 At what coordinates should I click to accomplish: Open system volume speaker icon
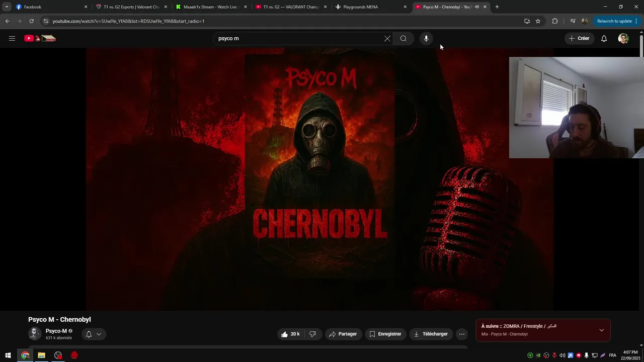tap(562, 355)
